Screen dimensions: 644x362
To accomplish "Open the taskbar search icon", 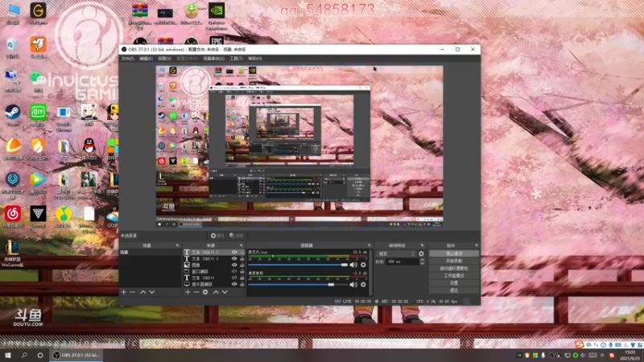I will [24, 355].
